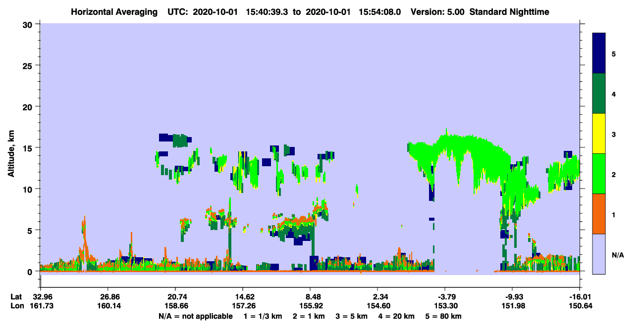Click the dark green colorbar segment labeled 4
This screenshot has width=644, height=330.
(599, 94)
